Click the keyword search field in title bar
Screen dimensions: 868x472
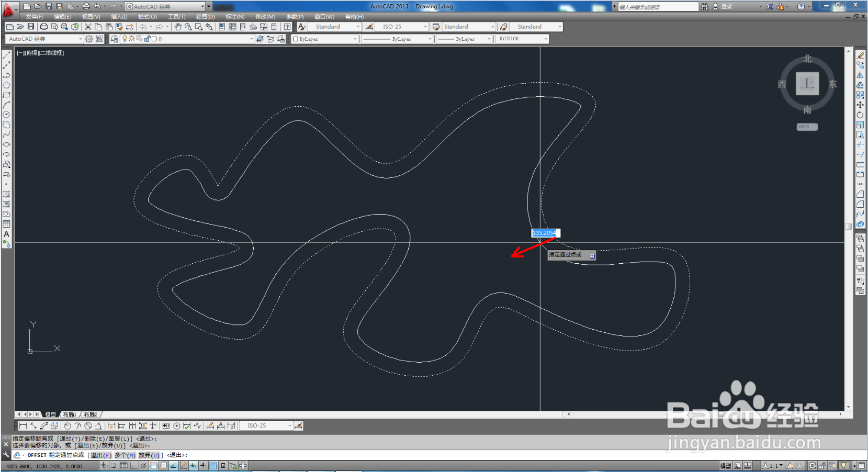658,6
